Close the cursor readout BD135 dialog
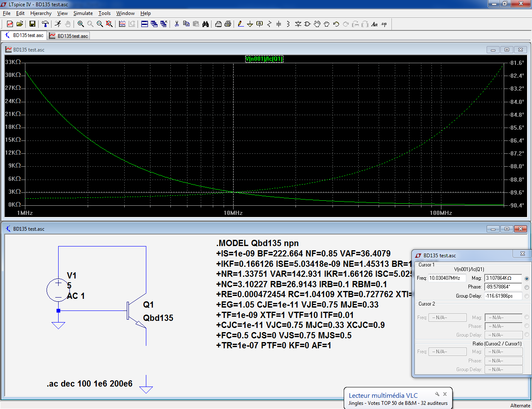 (x=522, y=254)
